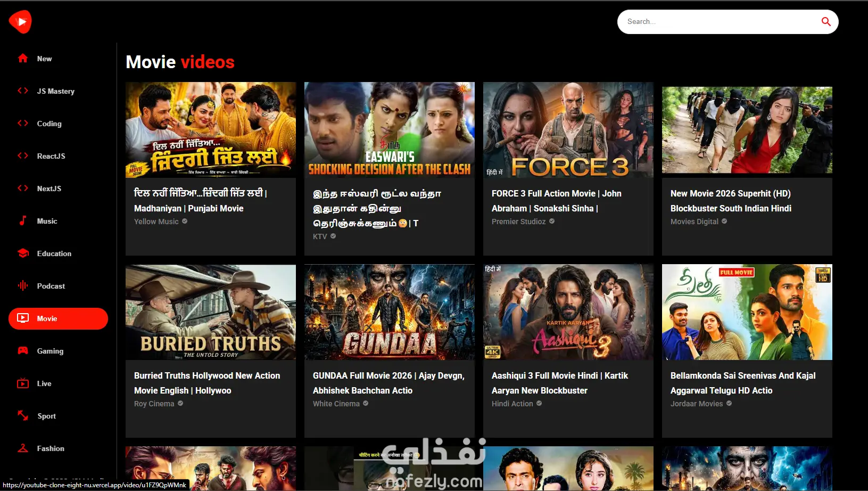Screen dimensions: 868x491
Task: Open the ReactJS category
Action: (58, 156)
